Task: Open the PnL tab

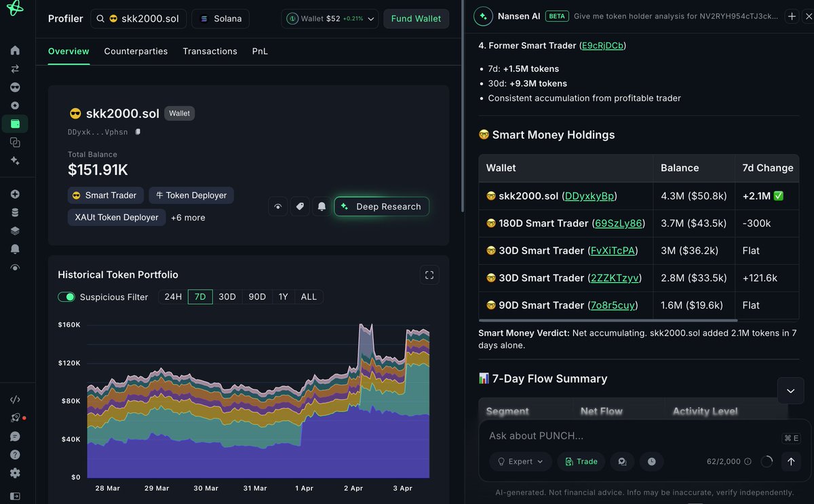Action: [x=260, y=51]
